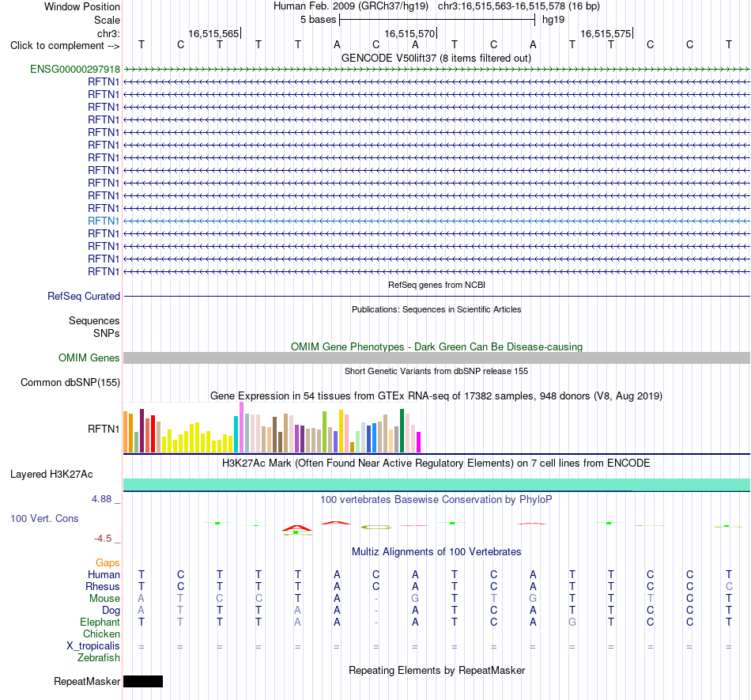Open the GENCODE V50lift37 track title
Image resolution: width=751 pixels, height=700 pixels.
[436, 59]
